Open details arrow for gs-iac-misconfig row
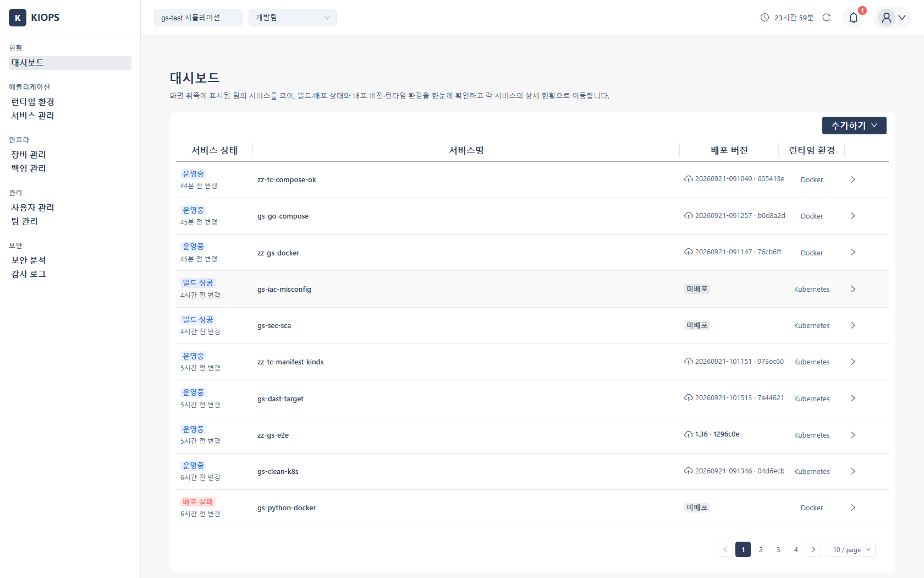 853,289
